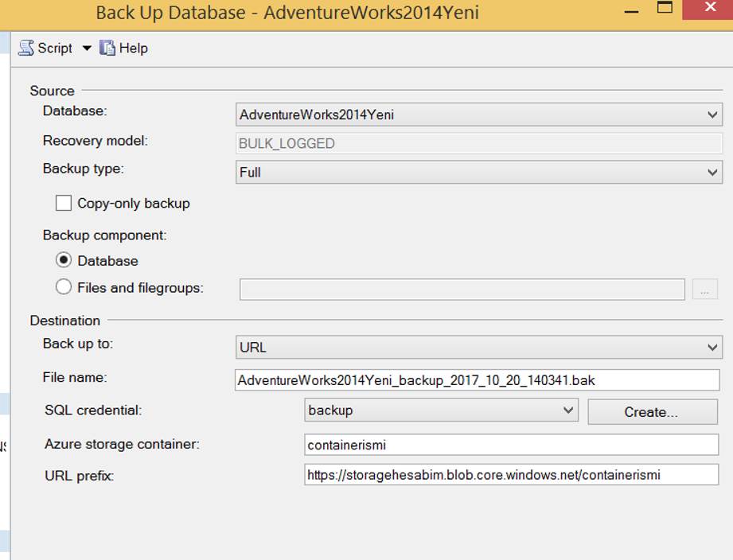Click the File name field with .bak name

[x=478, y=380]
